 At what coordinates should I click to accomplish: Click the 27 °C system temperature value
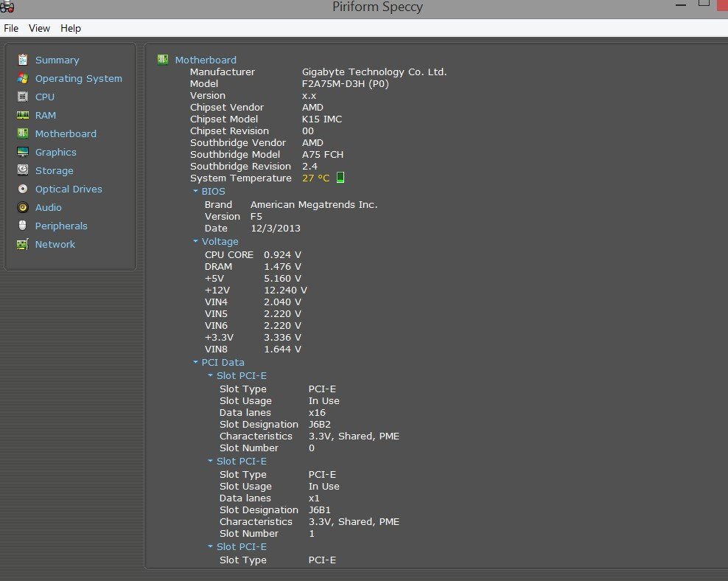[x=315, y=178]
